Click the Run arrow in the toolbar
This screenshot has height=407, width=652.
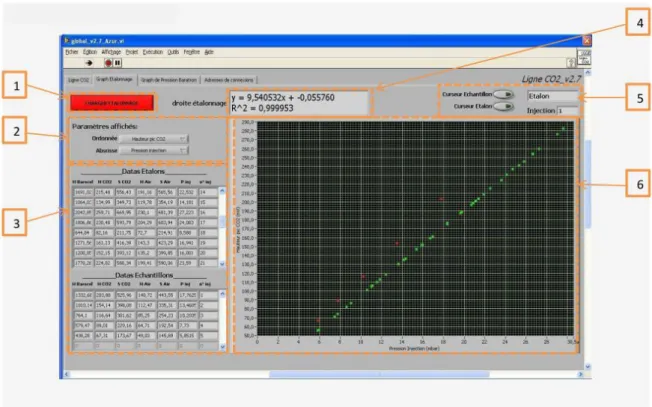pos(89,63)
